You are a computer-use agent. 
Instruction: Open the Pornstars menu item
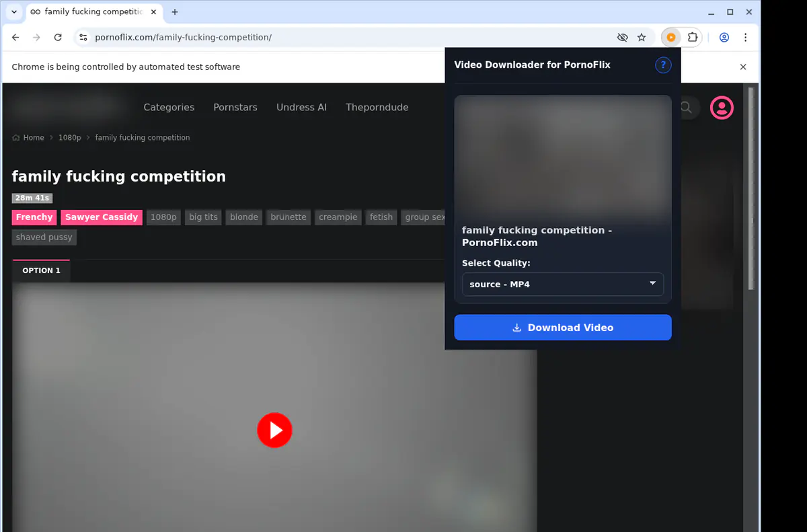coord(235,107)
